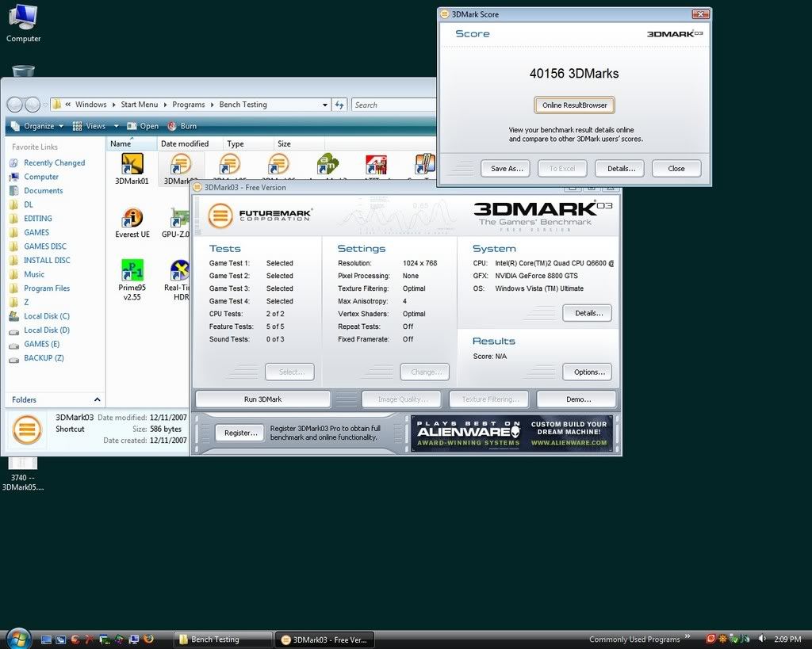Image resolution: width=812 pixels, height=649 pixels.
Task: Open the Windows Start orb
Action: coord(19,639)
